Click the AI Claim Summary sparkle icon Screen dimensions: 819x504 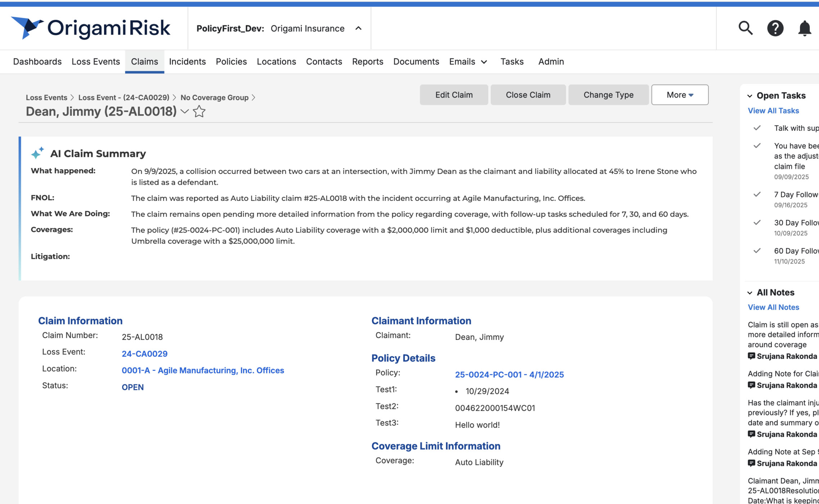37,153
